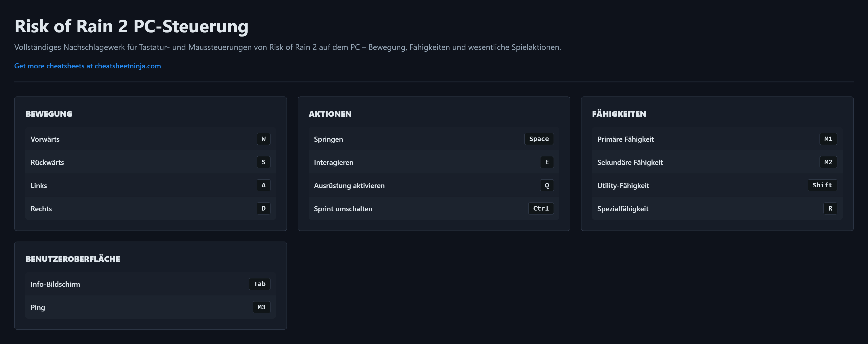This screenshot has height=344, width=868.
Task: Click the Q key badge for Ausrüstung
Action: tap(547, 185)
